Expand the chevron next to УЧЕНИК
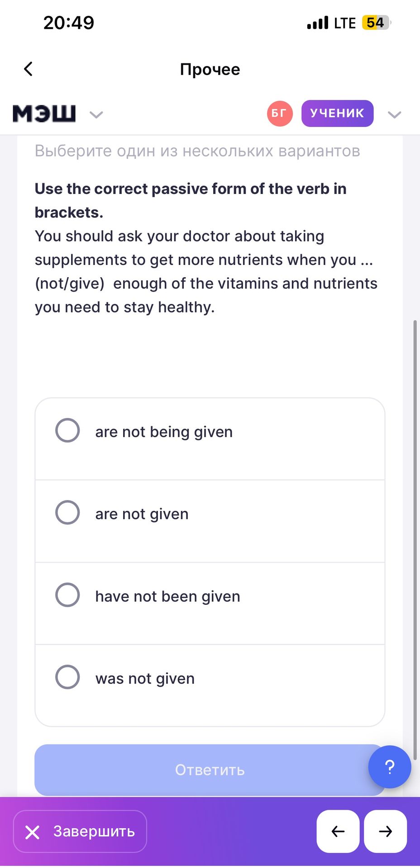 pyautogui.click(x=395, y=114)
